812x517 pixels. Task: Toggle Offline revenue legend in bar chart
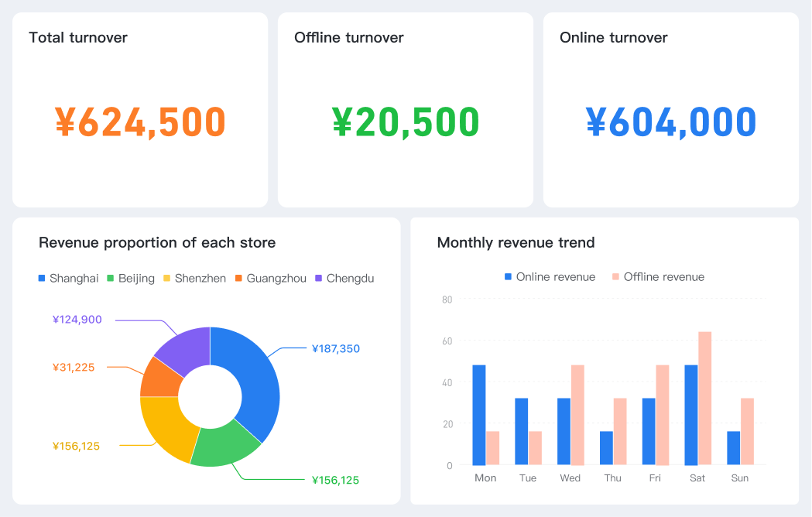657,276
